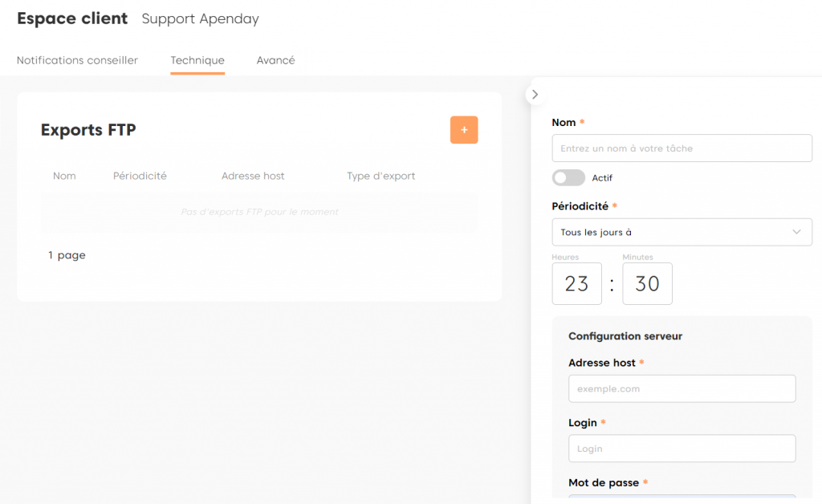Click the Adresse host column header
Screen dimensions: 822x504
point(253,176)
